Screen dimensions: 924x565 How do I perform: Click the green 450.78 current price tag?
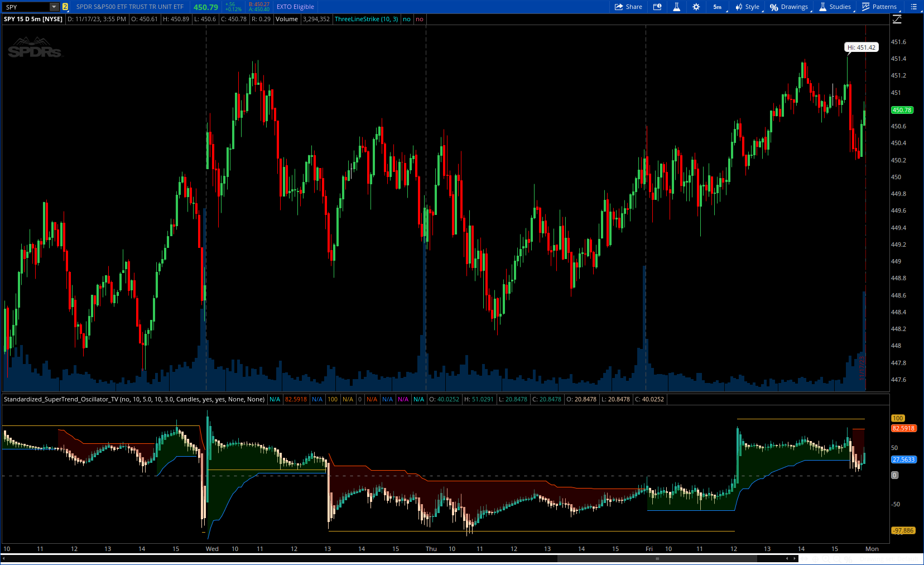click(902, 110)
